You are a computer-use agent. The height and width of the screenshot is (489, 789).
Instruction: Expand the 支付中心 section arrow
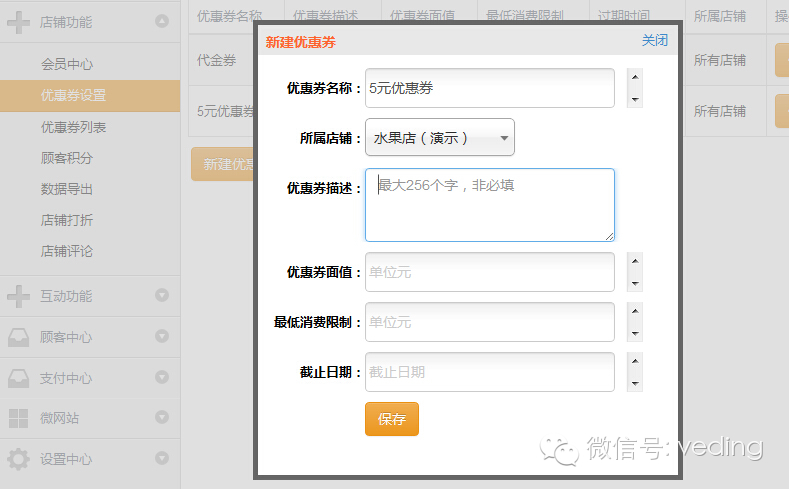coord(162,377)
